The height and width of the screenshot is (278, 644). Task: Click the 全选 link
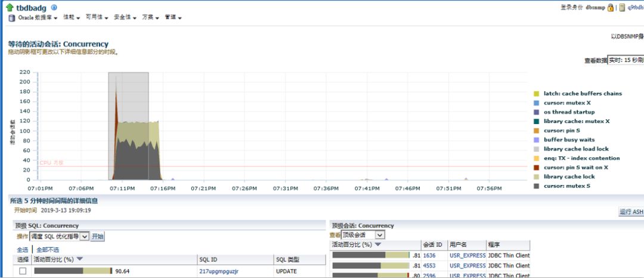[22, 249]
